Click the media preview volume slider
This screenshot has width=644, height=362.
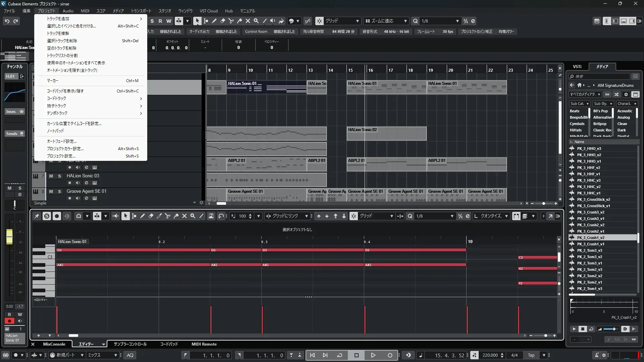611,329
